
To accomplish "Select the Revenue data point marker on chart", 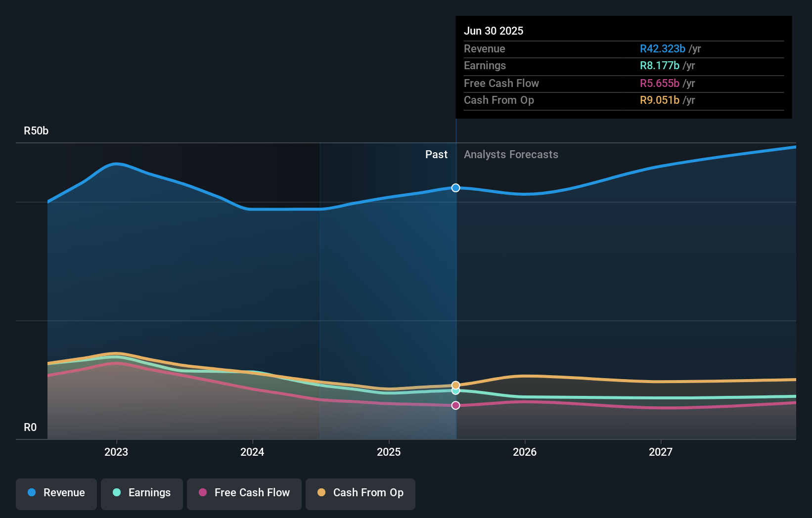I will pyautogui.click(x=455, y=188).
